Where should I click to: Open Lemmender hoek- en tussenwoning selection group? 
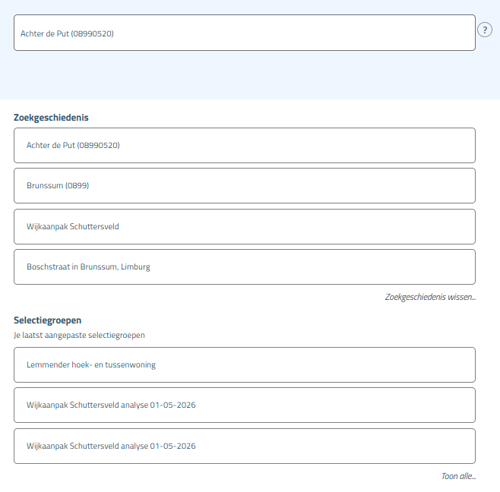pos(244,365)
